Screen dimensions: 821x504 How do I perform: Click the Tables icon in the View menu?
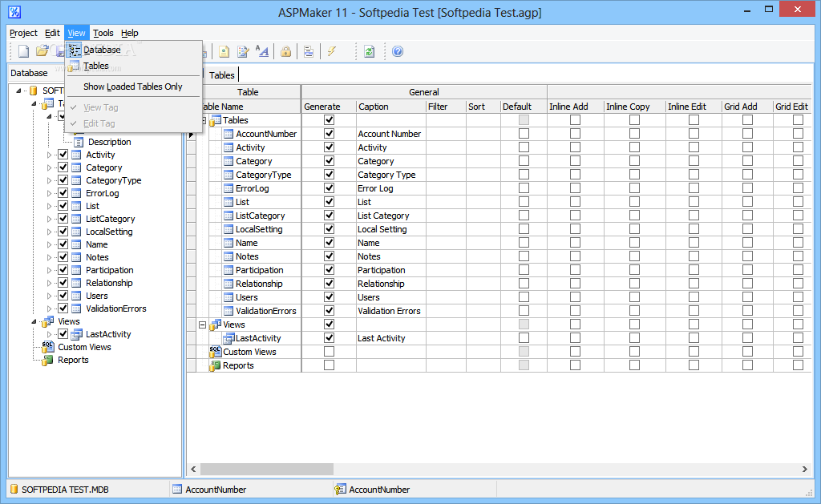click(75, 66)
